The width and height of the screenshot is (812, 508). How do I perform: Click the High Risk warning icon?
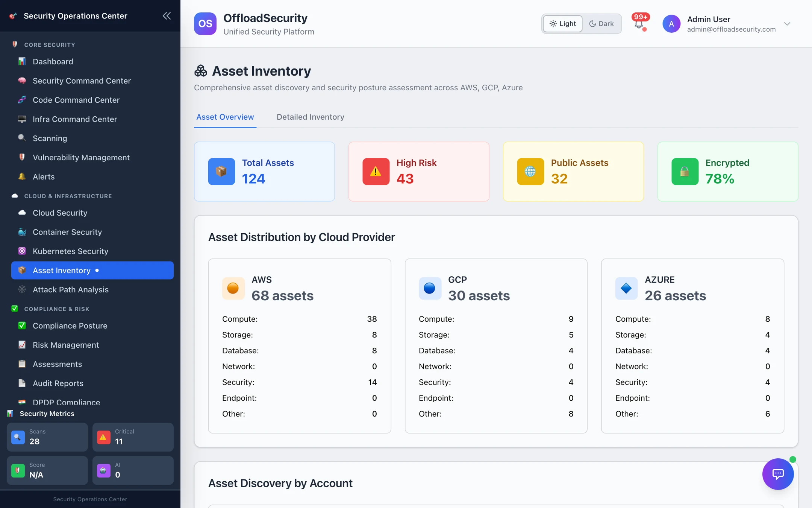click(376, 172)
